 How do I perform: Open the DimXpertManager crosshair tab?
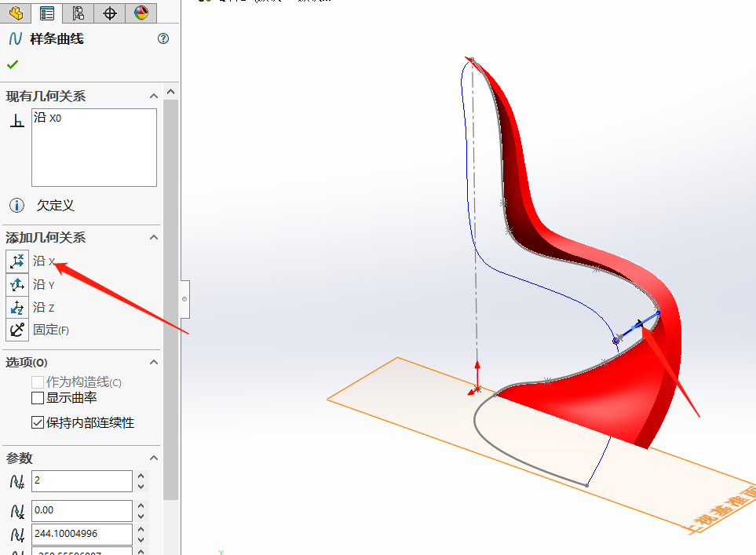coord(109,13)
